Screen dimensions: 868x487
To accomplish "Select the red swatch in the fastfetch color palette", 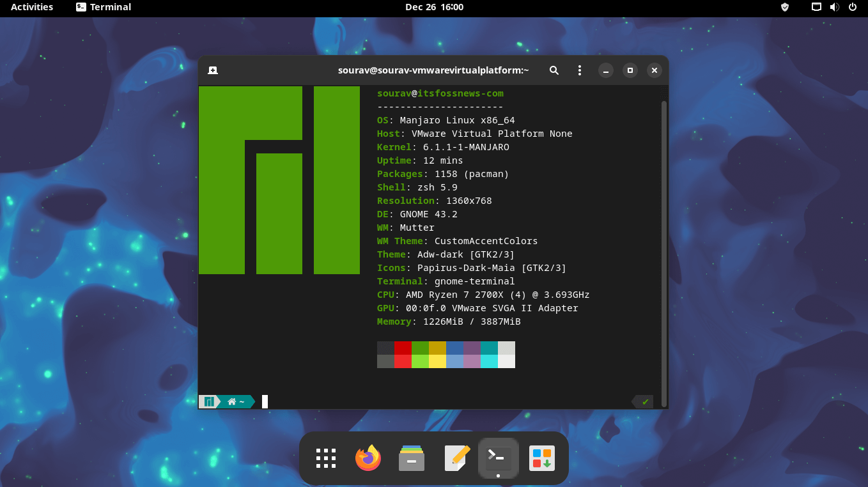I will click(403, 348).
